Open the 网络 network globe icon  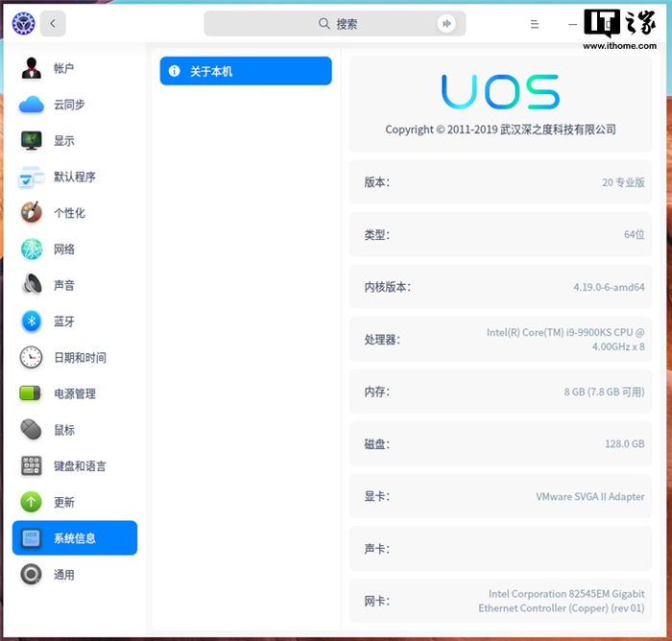click(x=32, y=249)
